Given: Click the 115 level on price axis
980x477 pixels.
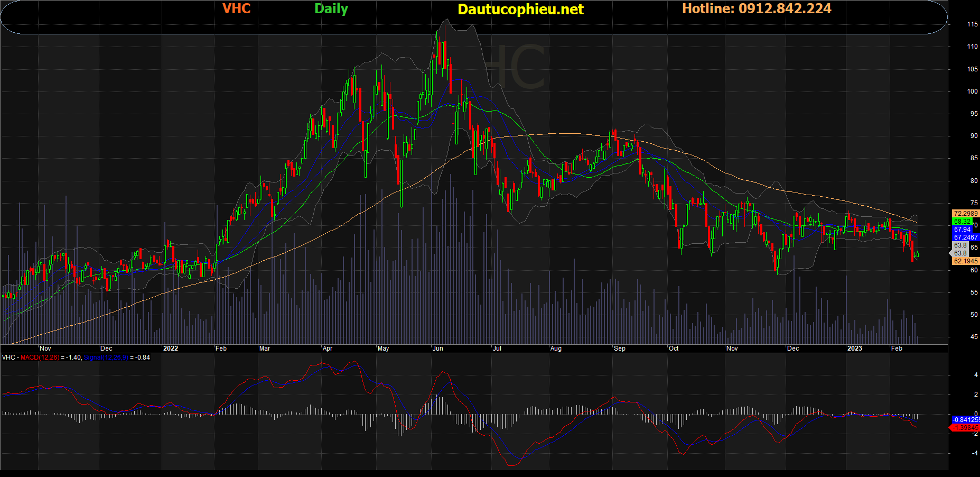Looking at the screenshot, I should click(x=972, y=24).
